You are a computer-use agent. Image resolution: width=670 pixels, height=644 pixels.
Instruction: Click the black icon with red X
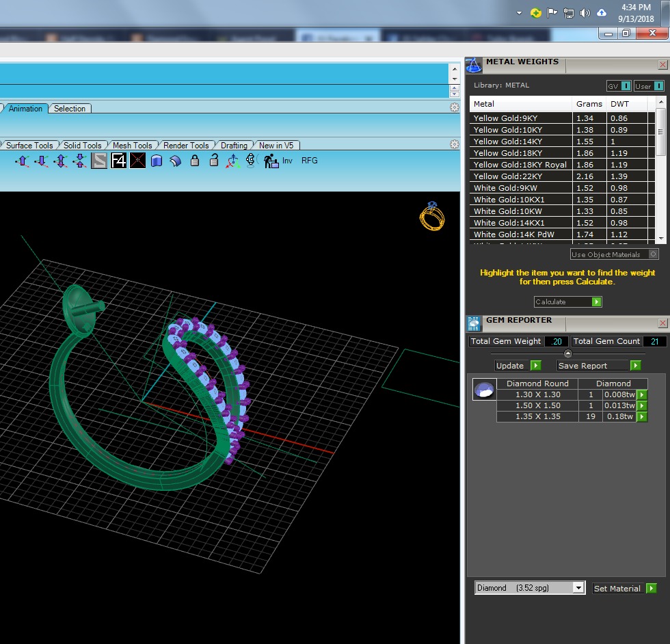137,161
